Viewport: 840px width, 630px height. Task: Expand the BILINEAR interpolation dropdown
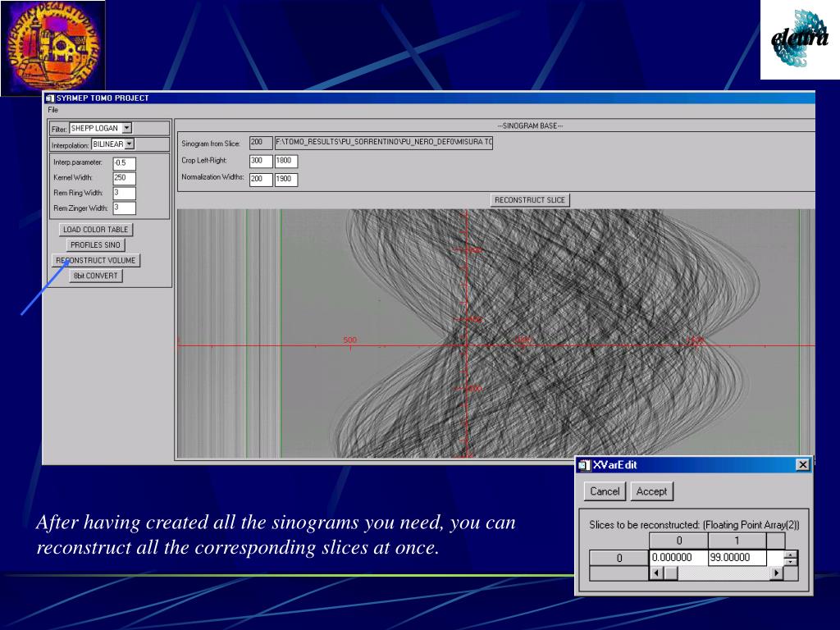(129, 144)
